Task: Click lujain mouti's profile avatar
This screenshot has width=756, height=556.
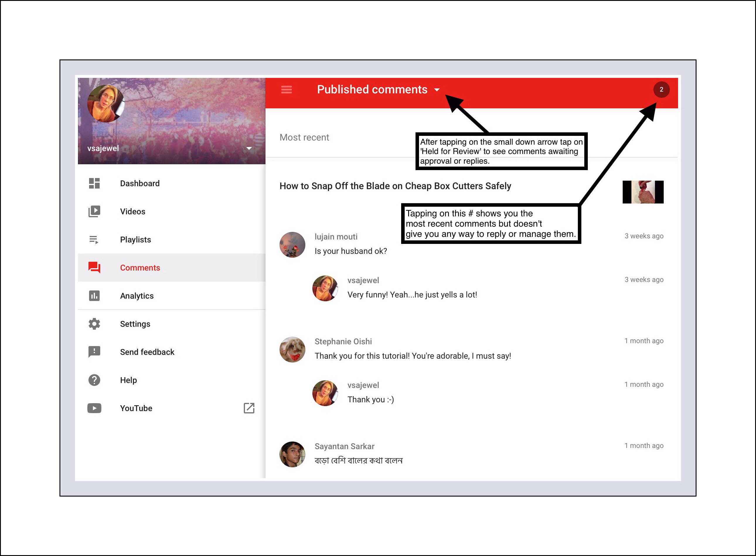Action: click(x=292, y=245)
